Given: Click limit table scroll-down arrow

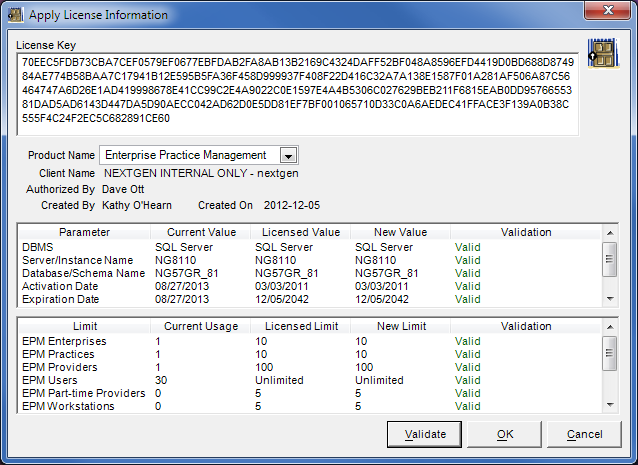Looking at the screenshot, I should tap(610, 405).
